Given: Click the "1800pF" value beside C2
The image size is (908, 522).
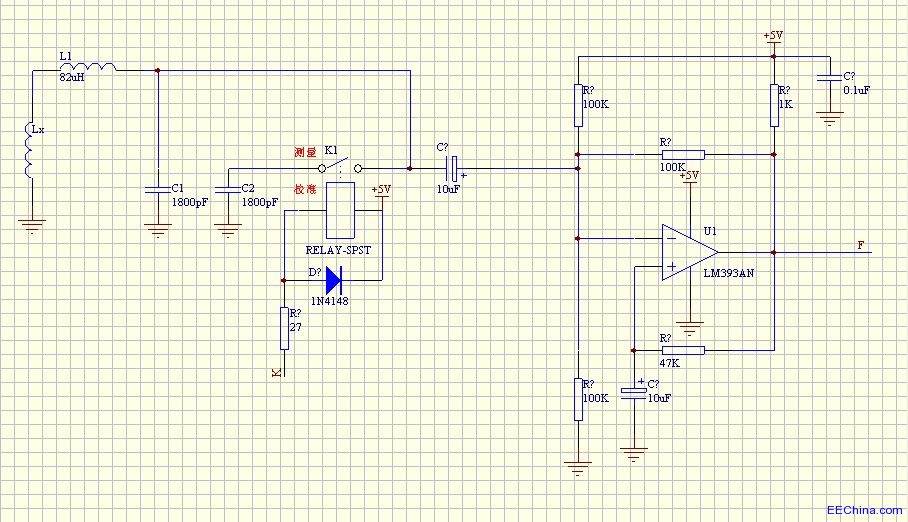Looking at the screenshot, I should point(259,202).
